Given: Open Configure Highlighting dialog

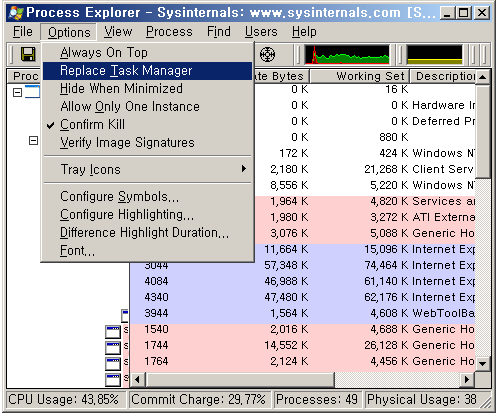Looking at the screenshot, I should [147, 215].
